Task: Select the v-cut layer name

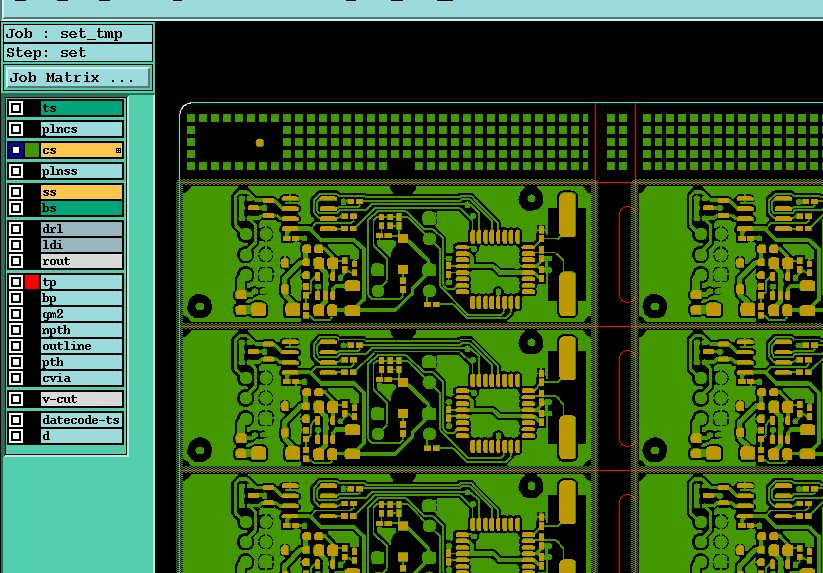Action: [x=82, y=399]
